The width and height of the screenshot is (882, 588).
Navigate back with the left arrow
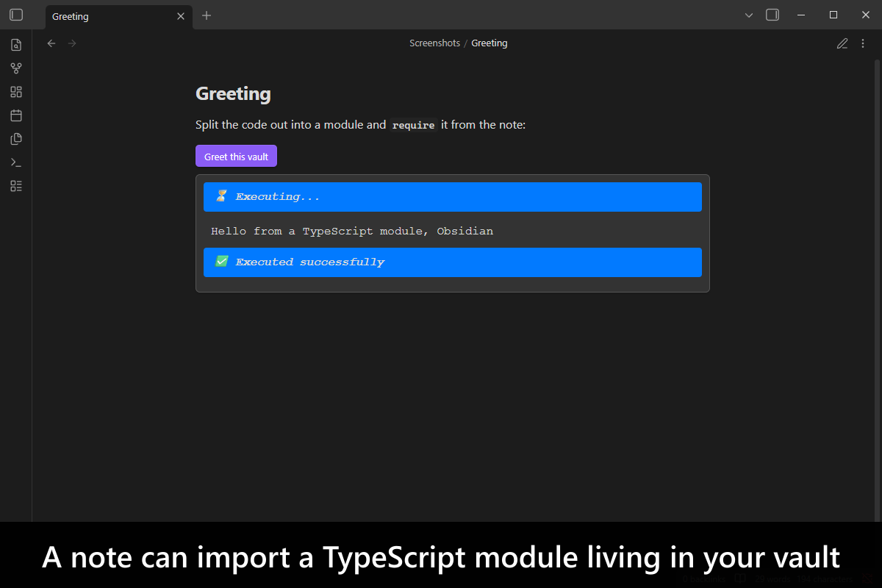[51, 43]
